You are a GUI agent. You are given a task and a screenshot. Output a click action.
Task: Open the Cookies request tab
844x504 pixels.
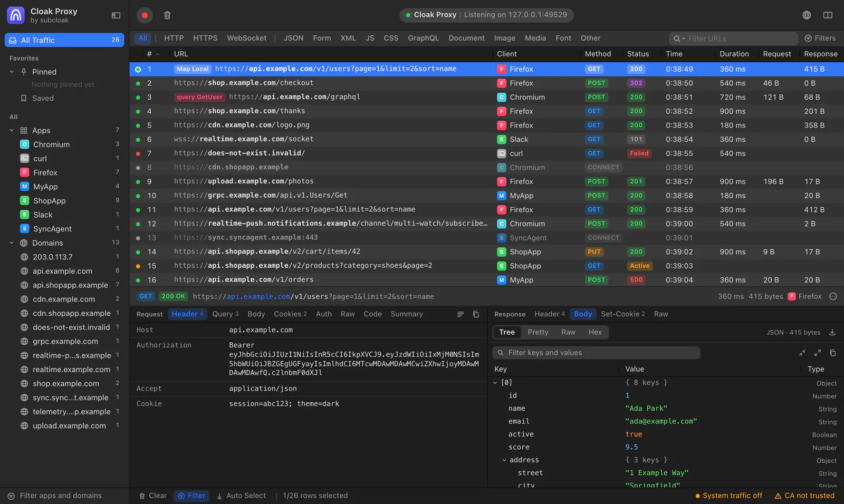[290, 314]
